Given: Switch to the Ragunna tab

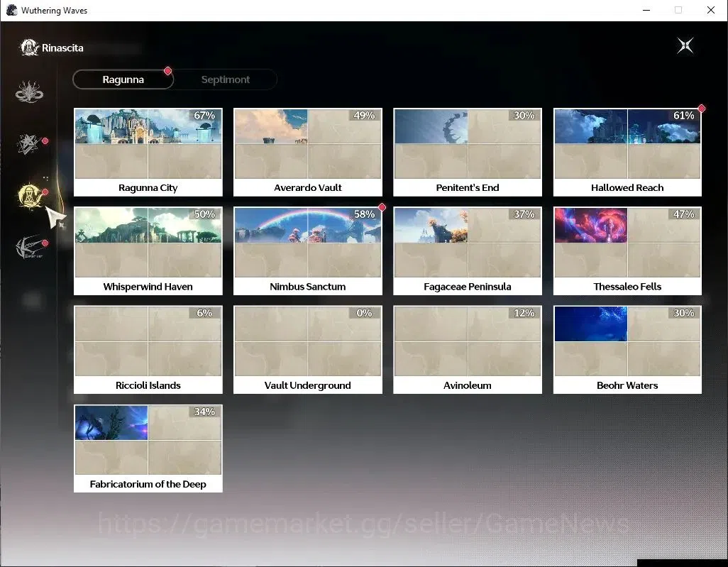Looking at the screenshot, I should 123,79.
